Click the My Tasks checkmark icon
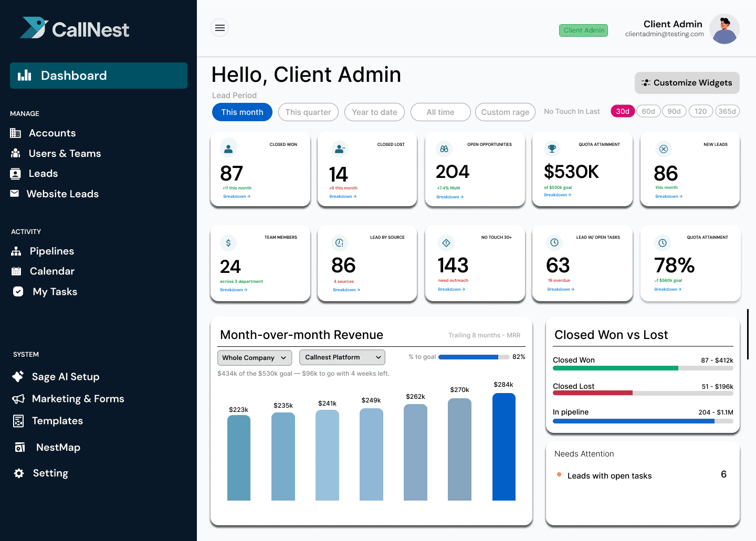 tap(18, 292)
